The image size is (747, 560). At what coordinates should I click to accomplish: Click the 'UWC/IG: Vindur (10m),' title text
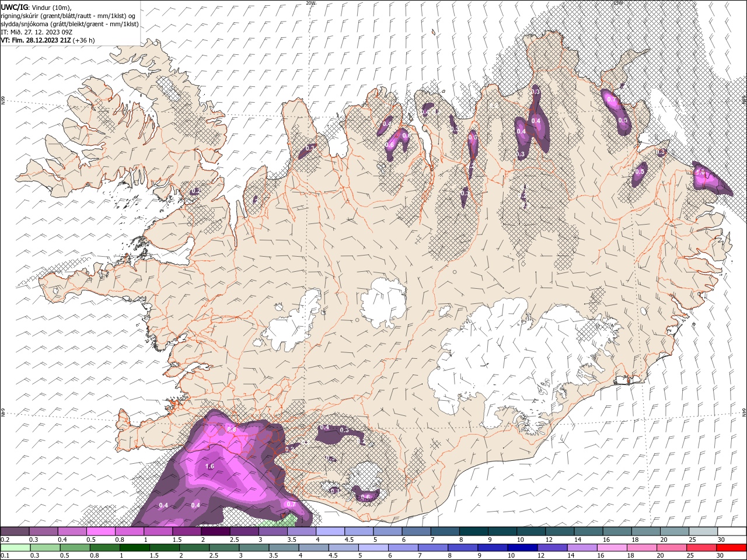(36, 7)
